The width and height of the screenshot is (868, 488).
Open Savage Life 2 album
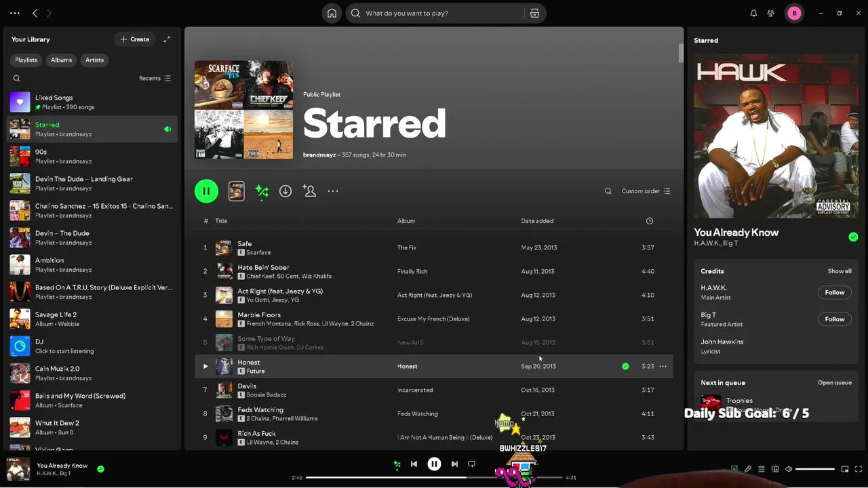[x=92, y=319]
